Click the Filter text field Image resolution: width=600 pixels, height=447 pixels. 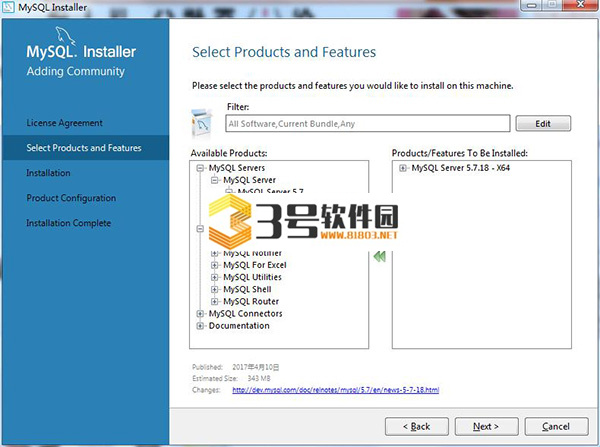click(x=368, y=124)
